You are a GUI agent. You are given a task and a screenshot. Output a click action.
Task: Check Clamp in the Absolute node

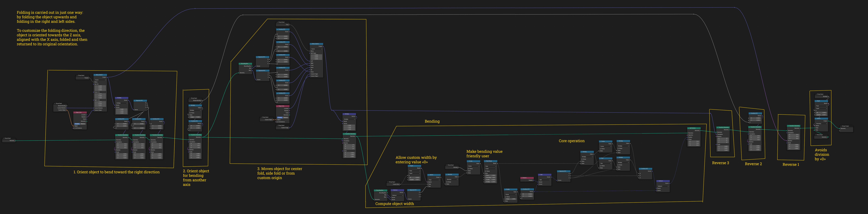[x=447, y=182]
